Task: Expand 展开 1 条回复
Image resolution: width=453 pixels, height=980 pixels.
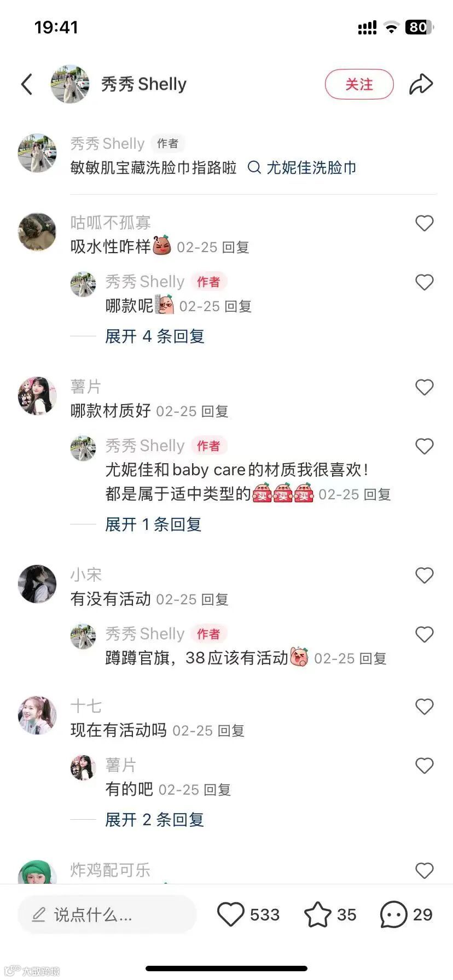Action: pos(153,524)
